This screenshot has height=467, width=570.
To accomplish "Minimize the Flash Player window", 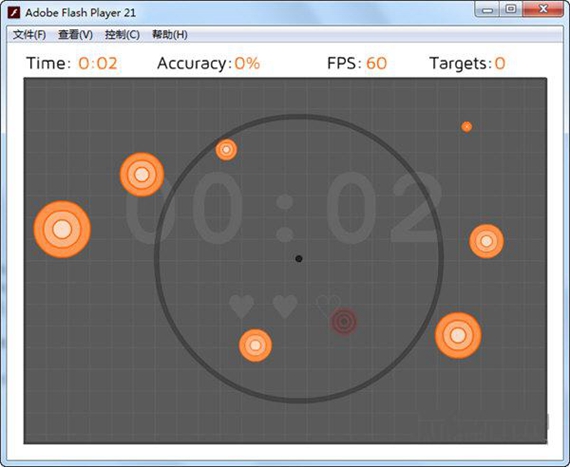I will click(x=487, y=9).
